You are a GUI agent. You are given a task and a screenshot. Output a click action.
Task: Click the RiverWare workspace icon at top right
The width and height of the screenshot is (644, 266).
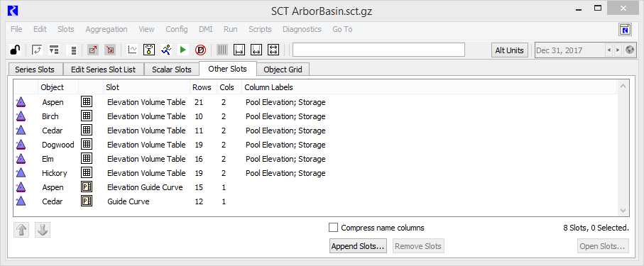(x=625, y=30)
